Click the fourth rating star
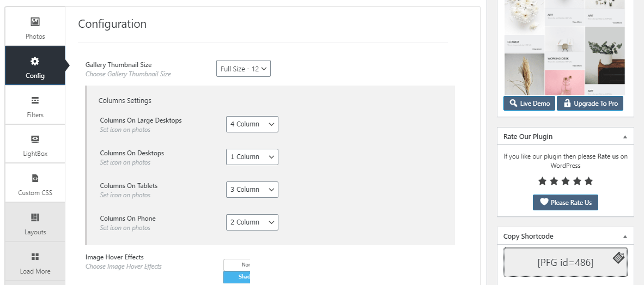The width and height of the screenshot is (644, 285). [x=577, y=181]
